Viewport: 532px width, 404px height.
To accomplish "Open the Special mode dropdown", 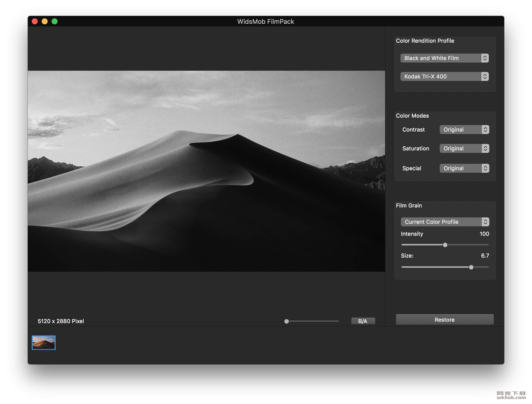I will click(464, 168).
